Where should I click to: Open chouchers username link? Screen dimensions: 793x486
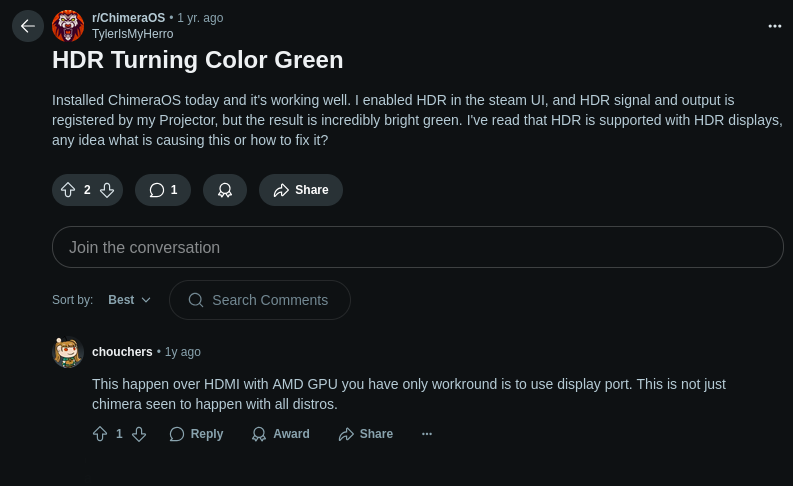pyautogui.click(x=122, y=352)
